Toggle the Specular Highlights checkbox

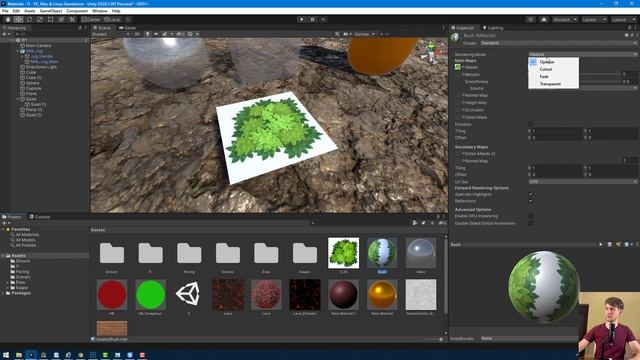click(x=530, y=194)
